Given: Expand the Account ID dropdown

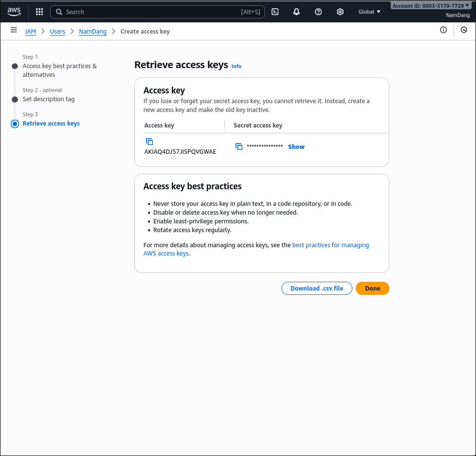Looking at the screenshot, I should click(x=431, y=5).
